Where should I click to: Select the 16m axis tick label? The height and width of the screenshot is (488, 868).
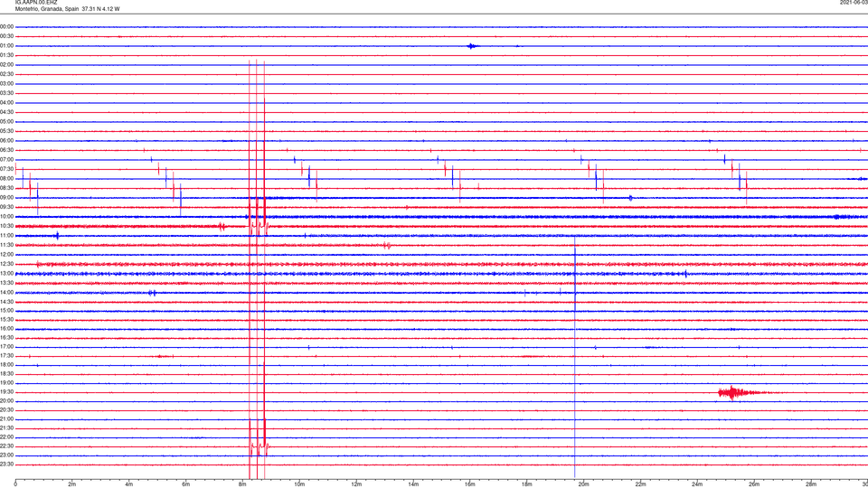click(469, 484)
